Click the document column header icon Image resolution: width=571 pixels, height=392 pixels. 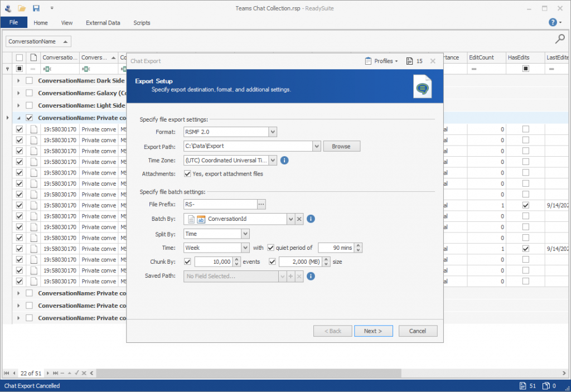[33, 57]
